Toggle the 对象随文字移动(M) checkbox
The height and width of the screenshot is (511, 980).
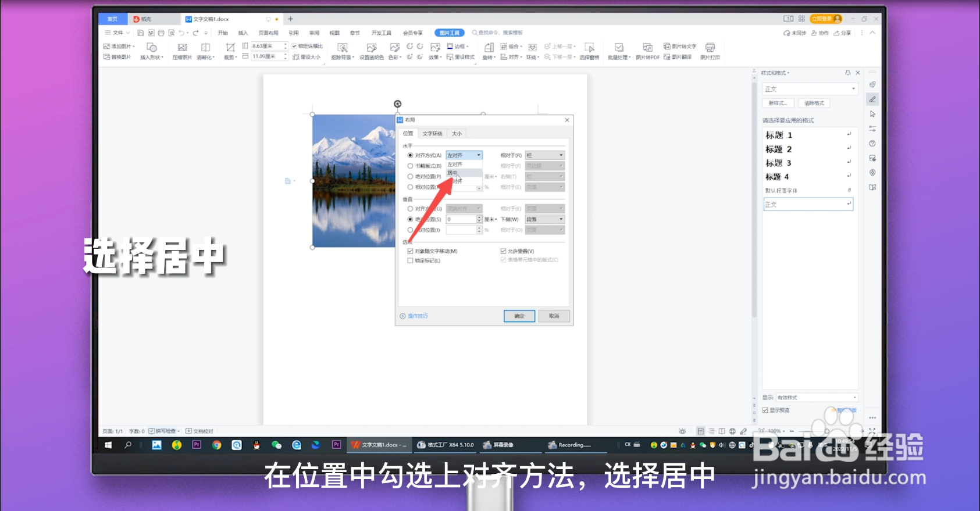(x=410, y=251)
